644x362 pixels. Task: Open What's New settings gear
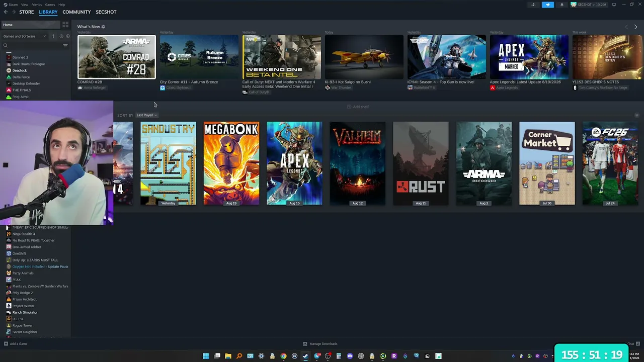click(103, 27)
